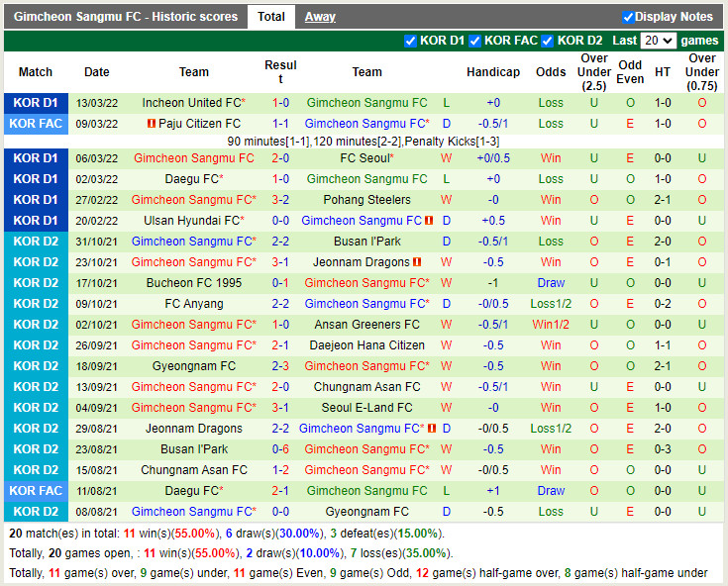
Task: Toggle the Display Notes checkbox
Action: click(x=628, y=17)
